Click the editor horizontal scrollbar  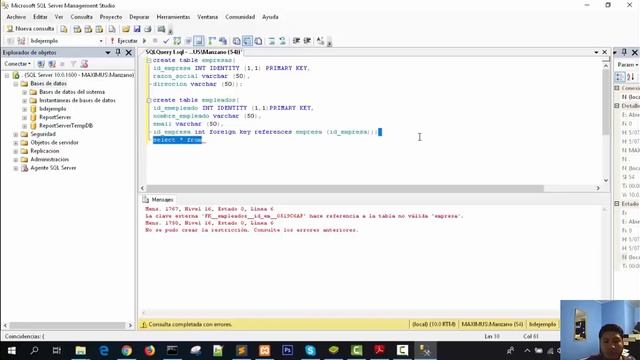click(x=345, y=188)
